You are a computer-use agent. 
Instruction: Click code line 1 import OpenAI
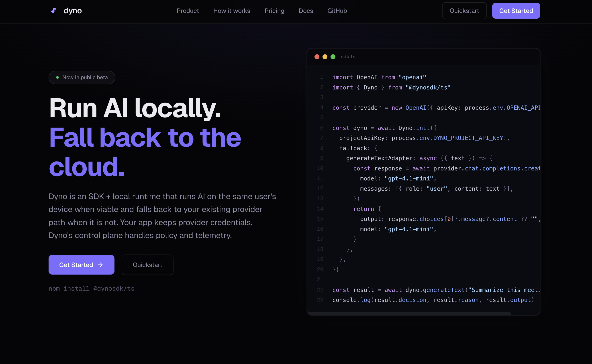[x=379, y=77]
